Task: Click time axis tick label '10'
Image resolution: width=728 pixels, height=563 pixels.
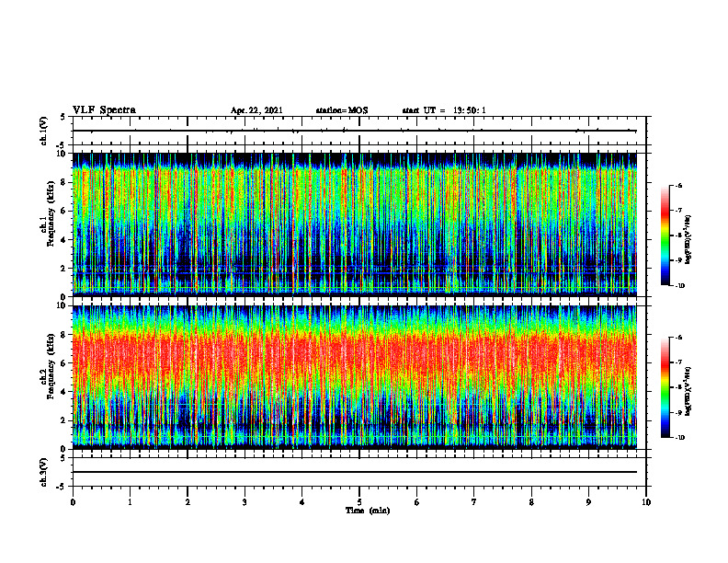Action: click(x=646, y=502)
